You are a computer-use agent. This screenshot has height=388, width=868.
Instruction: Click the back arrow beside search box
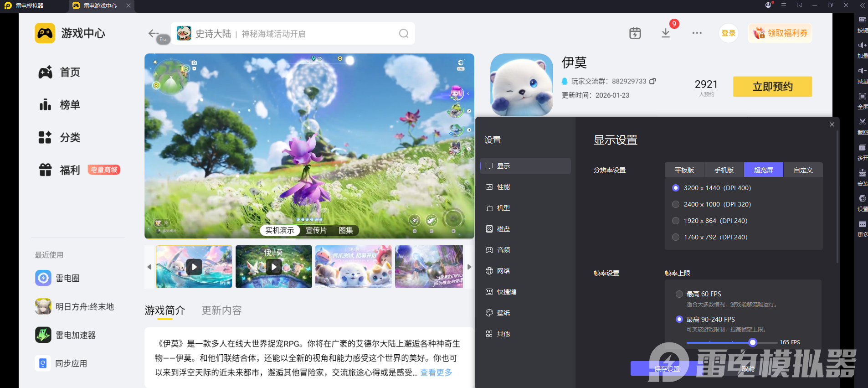[153, 33]
